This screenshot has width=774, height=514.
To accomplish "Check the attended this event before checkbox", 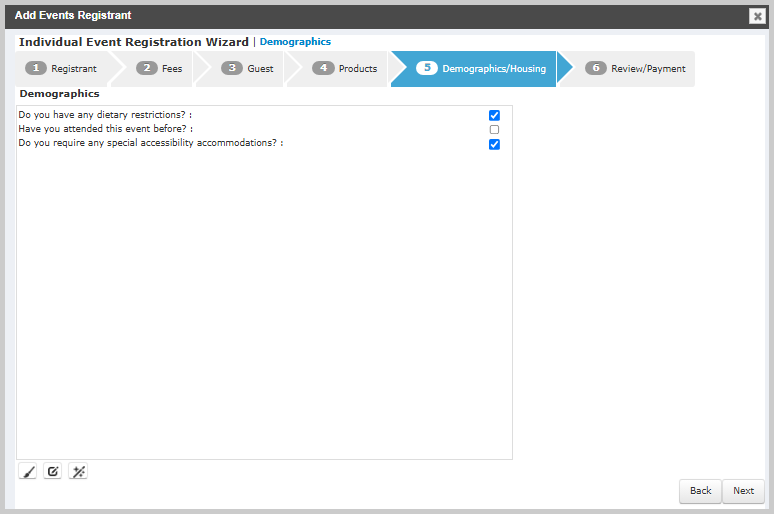I will pos(494,129).
